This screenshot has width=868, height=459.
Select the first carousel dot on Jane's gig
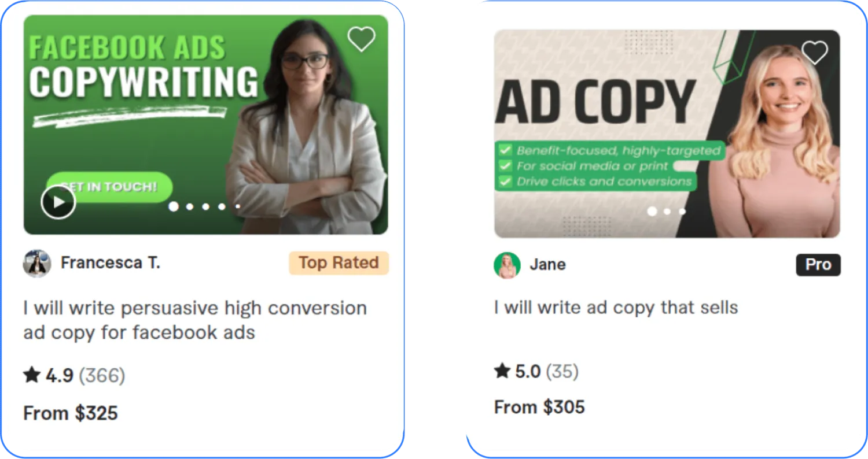652,211
